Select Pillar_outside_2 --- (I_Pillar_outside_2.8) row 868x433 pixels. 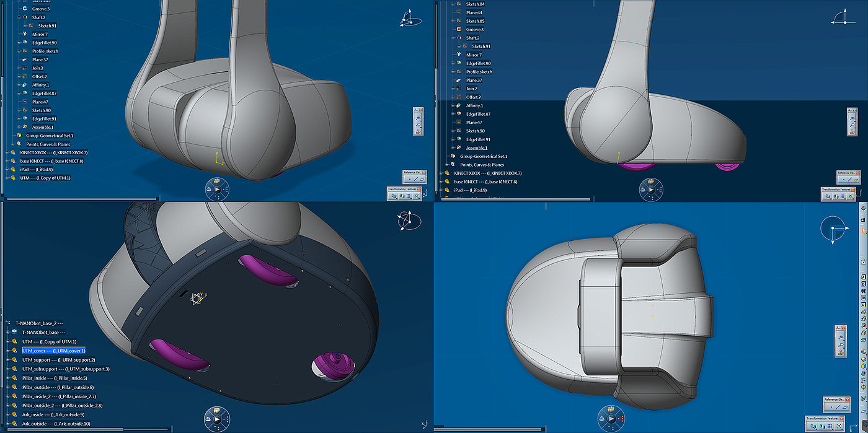63,405
